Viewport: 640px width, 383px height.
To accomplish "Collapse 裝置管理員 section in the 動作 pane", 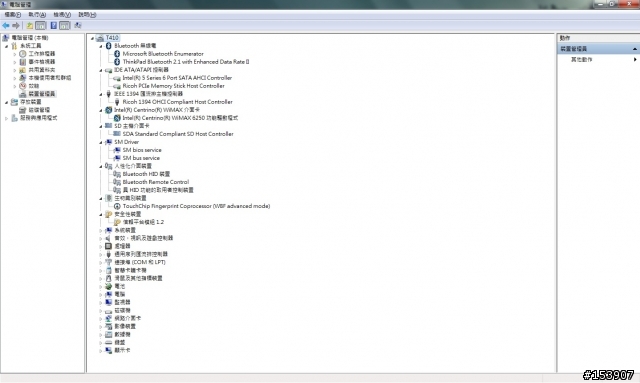I will [635, 49].
